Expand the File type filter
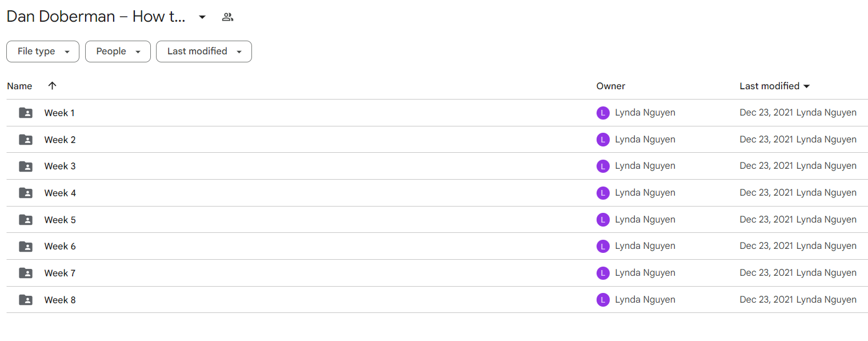Image resolution: width=868 pixels, height=341 pixels. pos(43,51)
